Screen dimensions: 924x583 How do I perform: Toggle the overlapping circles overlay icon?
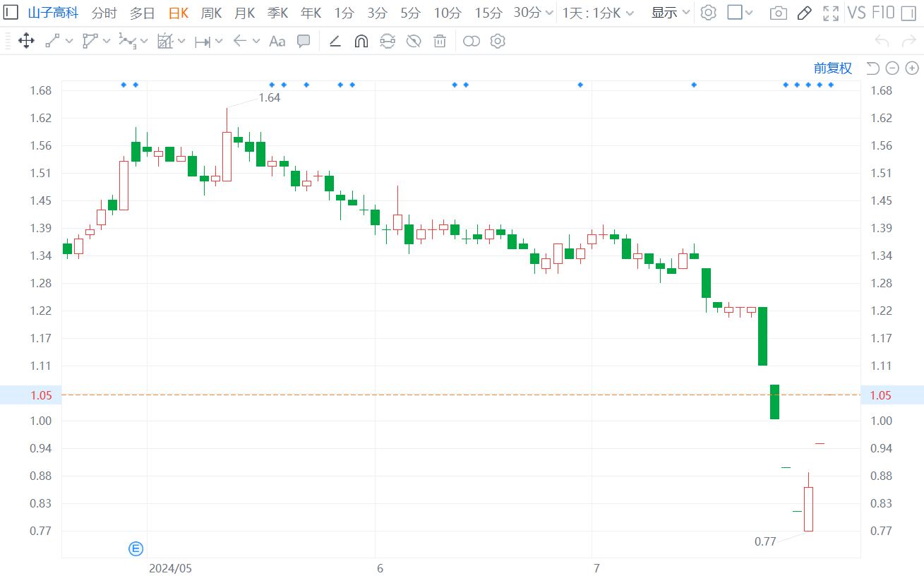[x=472, y=41]
